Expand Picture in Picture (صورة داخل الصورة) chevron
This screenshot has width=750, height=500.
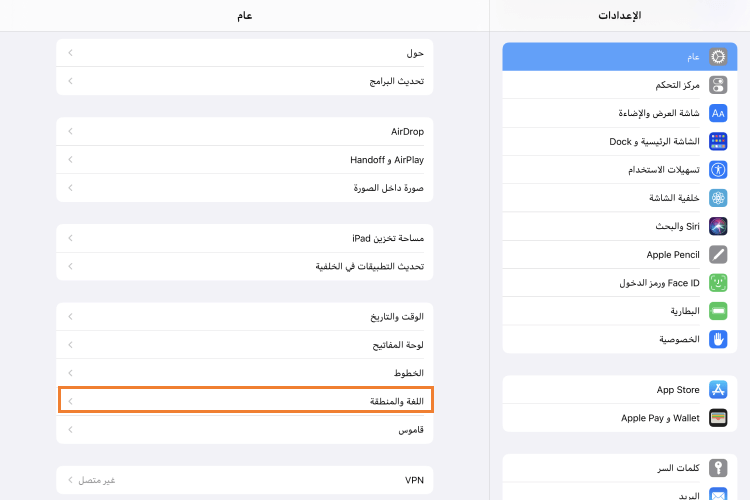click(x=70, y=188)
